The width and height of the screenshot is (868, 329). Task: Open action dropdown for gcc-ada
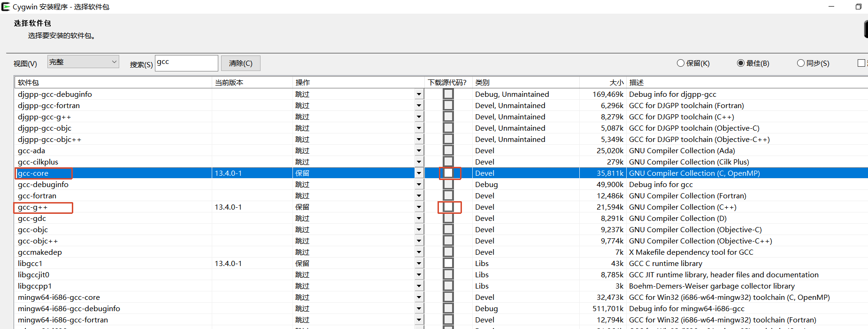pos(419,150)
